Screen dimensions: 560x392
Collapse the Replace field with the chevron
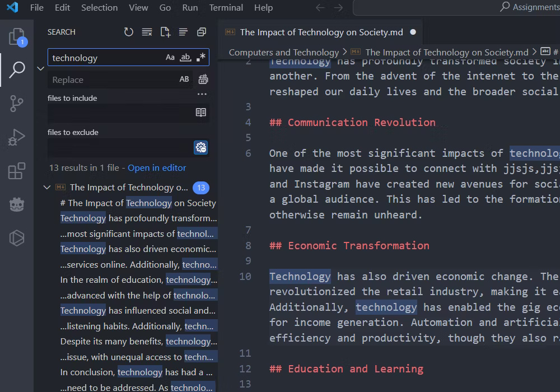point(40,68)
